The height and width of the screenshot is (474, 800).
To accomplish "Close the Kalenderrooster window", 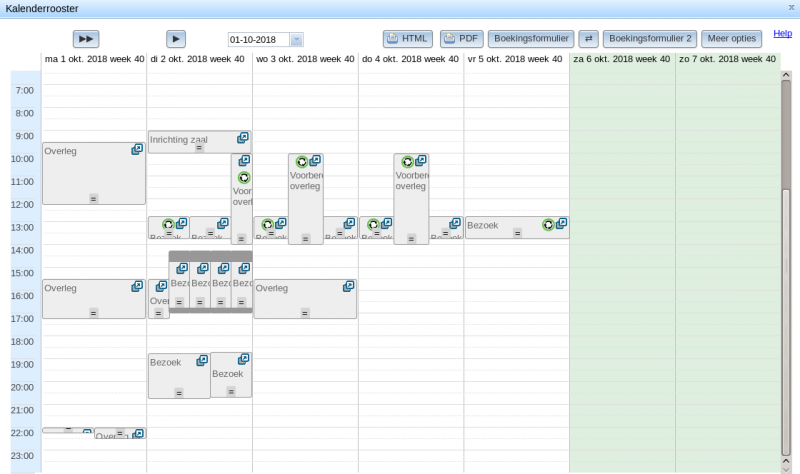I will click(791, 8).
